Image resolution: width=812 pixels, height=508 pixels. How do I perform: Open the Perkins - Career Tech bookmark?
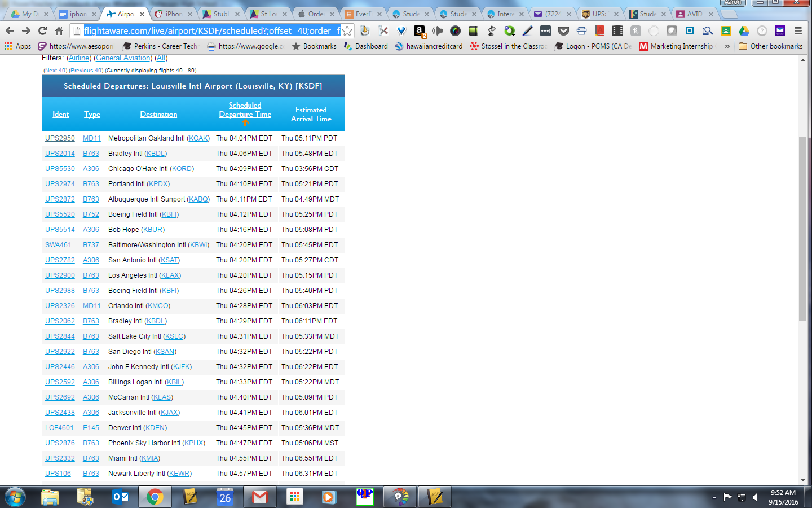[161, 46]
